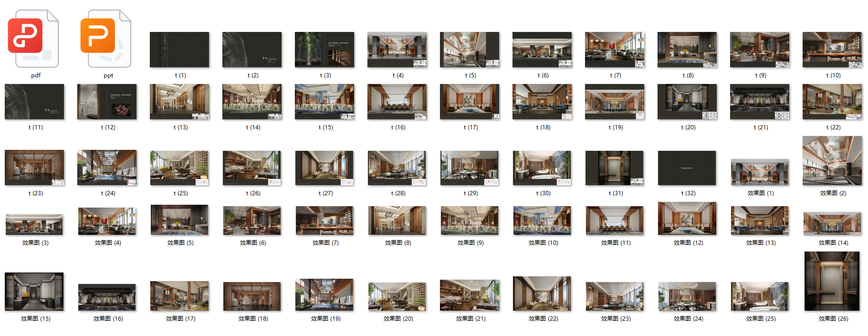Select 效果图 (19) image
This screenshot has height=336, width=868.
(324, 294)
